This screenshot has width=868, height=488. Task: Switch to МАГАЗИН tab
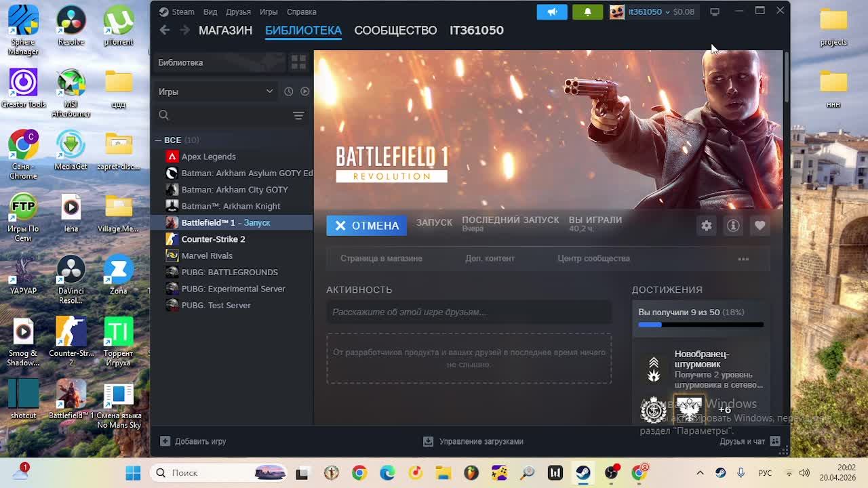(x=225, y=30)
